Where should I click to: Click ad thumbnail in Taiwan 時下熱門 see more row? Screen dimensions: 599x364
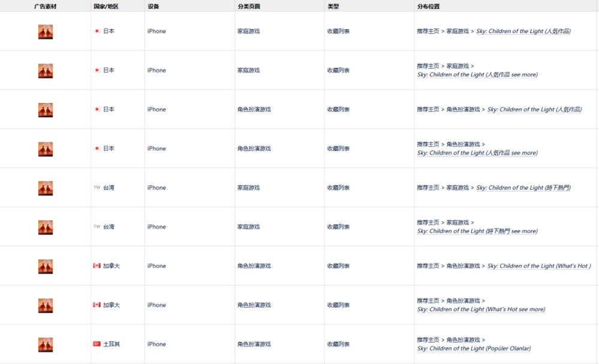[46, 227]
